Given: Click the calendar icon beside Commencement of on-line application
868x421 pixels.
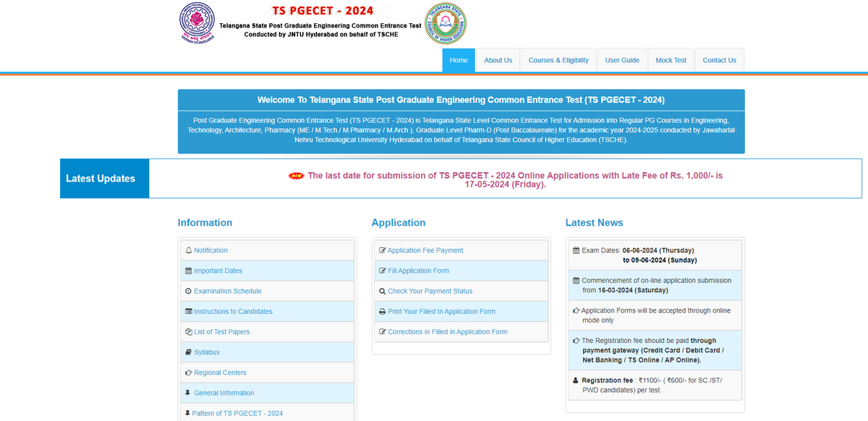Looking at the screenshot, I should pos(576,280).
